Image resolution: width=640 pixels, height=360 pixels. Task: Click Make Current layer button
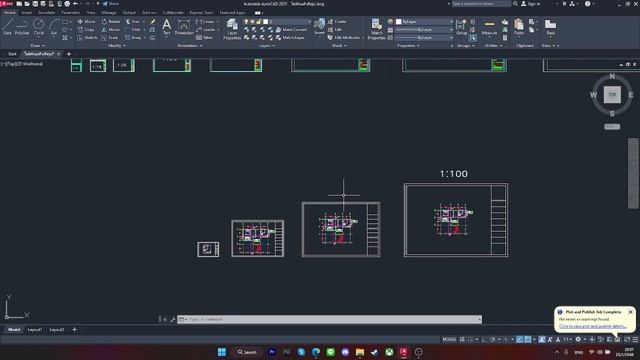click(291, 30)
